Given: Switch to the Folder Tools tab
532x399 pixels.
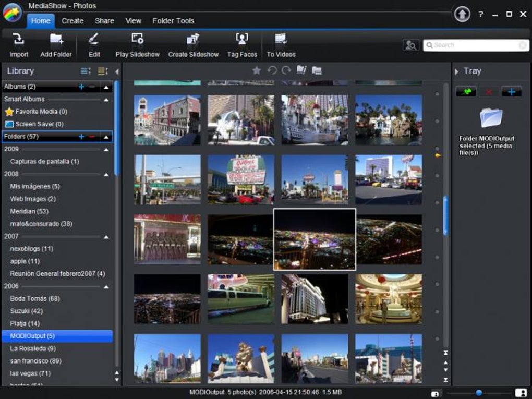Looking at the screenshot, I should coord(173,21).
